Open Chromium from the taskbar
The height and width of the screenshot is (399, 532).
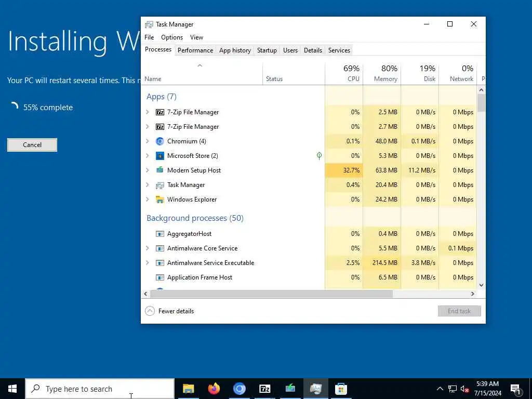239,389
